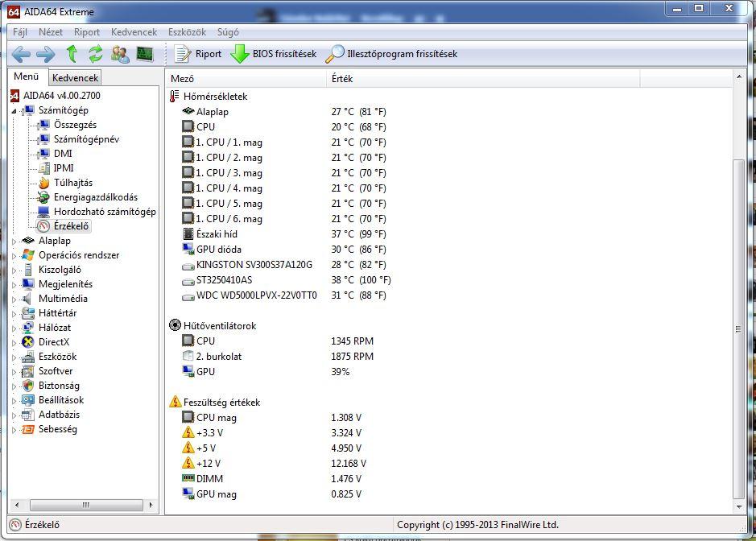The image size is (756, 541).
Task: Expand the Hálózat node
Action: point(14,328)
